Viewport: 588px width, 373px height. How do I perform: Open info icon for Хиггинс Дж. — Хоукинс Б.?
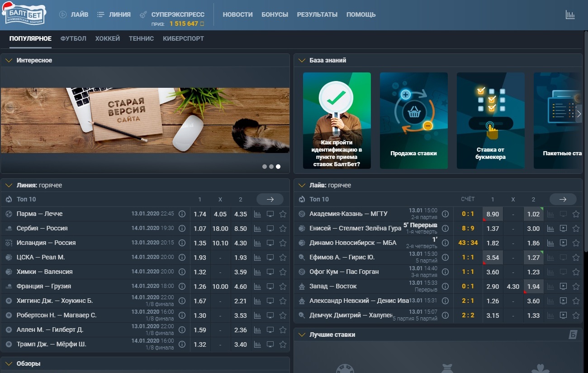pyautogui.click(x=182, y=301)
